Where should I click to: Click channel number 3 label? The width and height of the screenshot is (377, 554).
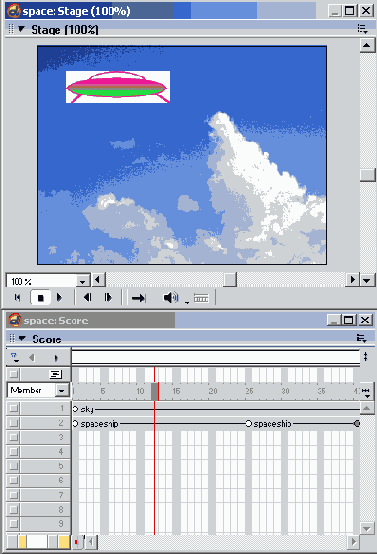(x=61, y=437)
